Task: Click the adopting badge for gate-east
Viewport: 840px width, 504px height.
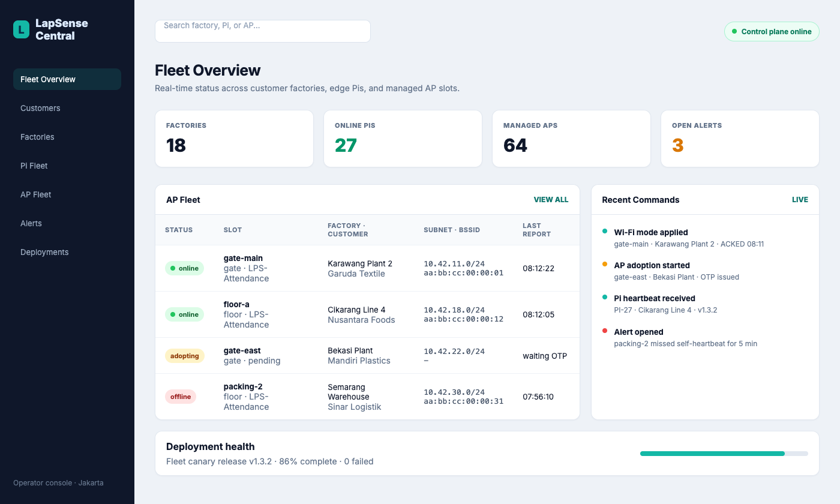Action: 185,356
